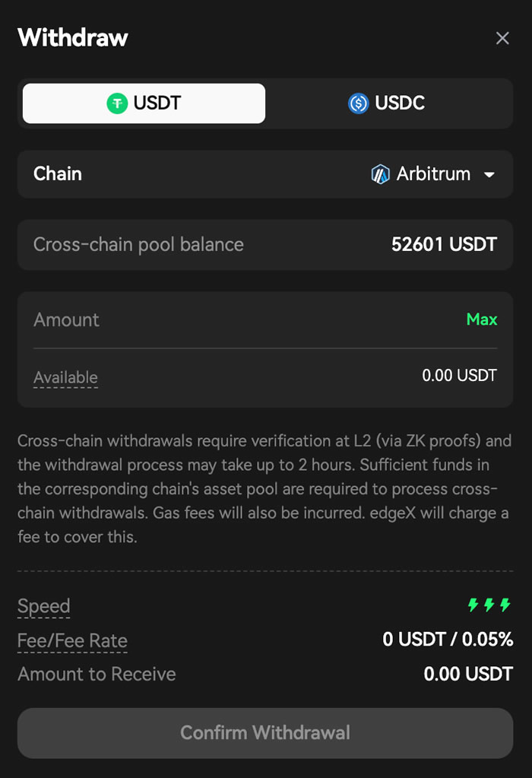Click the blue USDC coin icon
The image size is (532, 778).
pos(358,103)
